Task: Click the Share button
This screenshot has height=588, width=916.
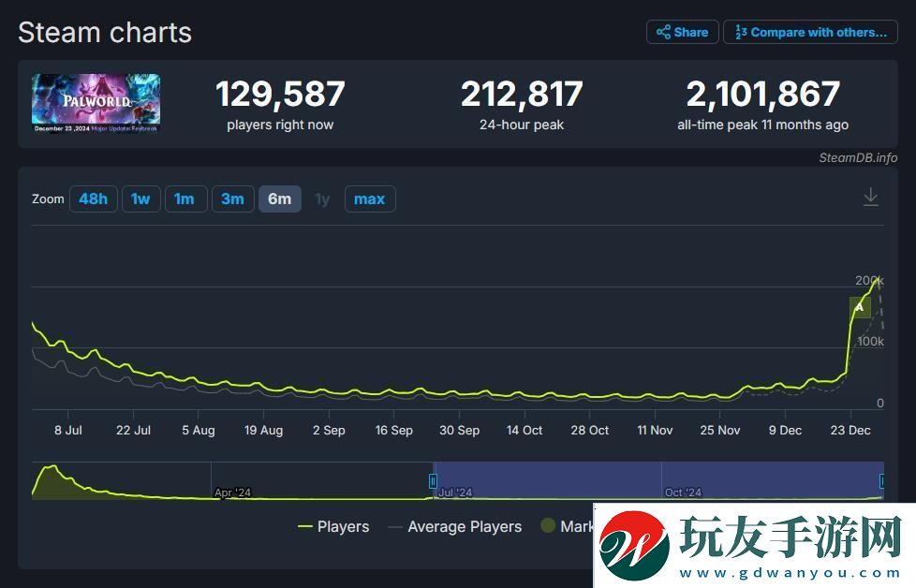Action: 683,32
